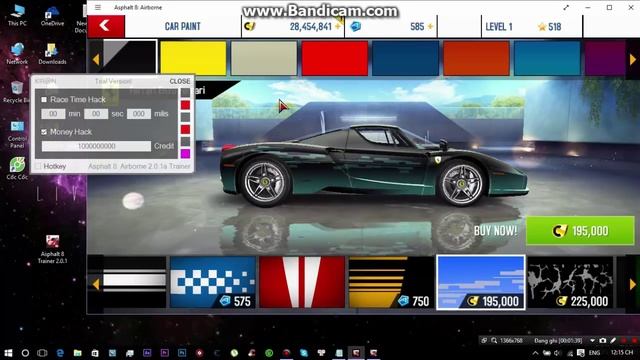The width and height of the screenshot is (640, 360).
Task: Click the LEVEL 1 indicator
Action: 499,27
